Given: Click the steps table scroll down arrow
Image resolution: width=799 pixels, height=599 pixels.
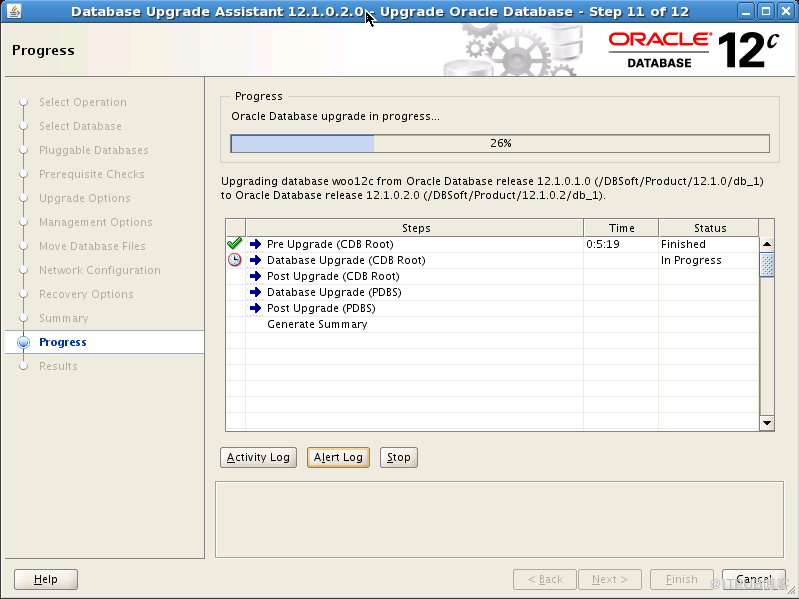Looking at the screenshot, I should [767, 423].
